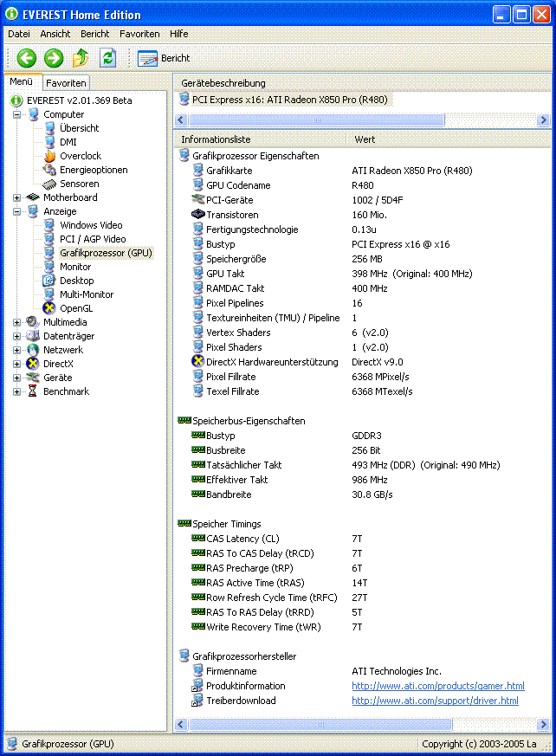The width and height of the screenshot is (556, 756).
Task: Click the green Forward arrow toolbar icon
Action: click(54, 58)
